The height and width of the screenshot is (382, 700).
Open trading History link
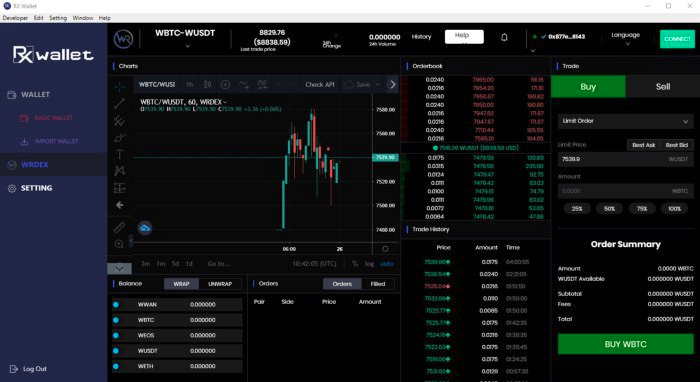[421, 37]
